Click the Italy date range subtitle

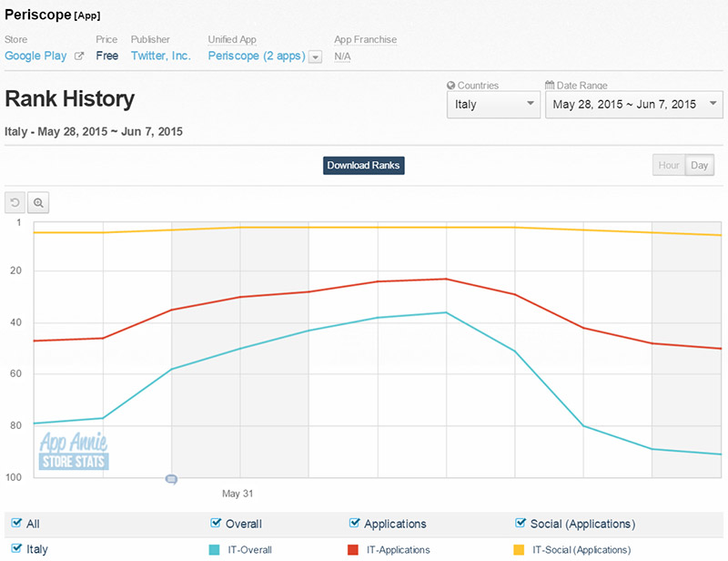pyautogui.click(x=94, y=131)
